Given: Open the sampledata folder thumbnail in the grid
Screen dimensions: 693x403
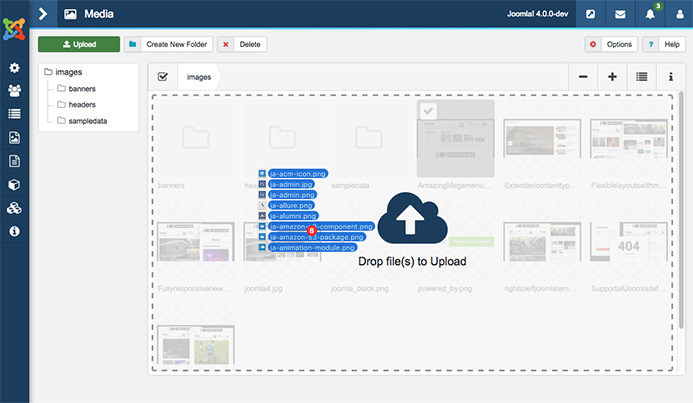Looking at the screenshot, I should 369,138.
